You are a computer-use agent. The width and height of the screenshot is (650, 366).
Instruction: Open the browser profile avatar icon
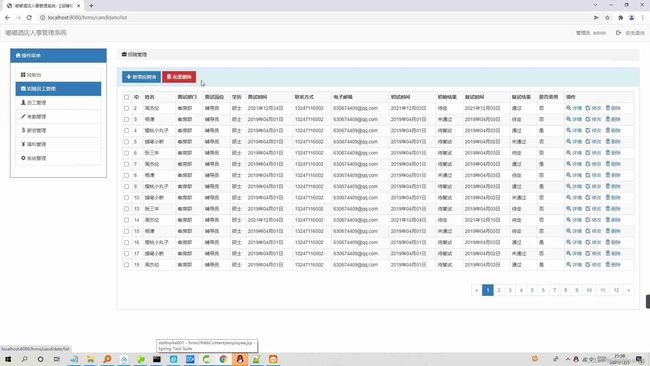(631, 17)
